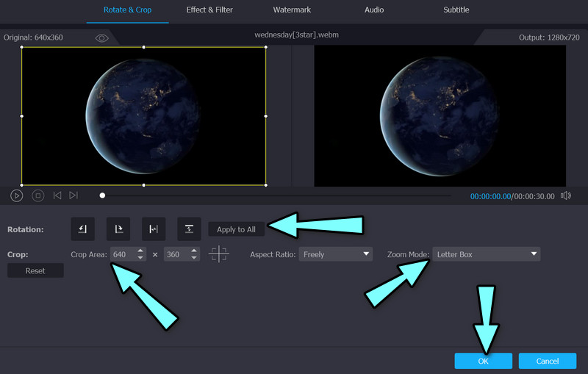This screenshot has width=588, height=374.
Task: Open the Watermark tab
Action: 291,10
